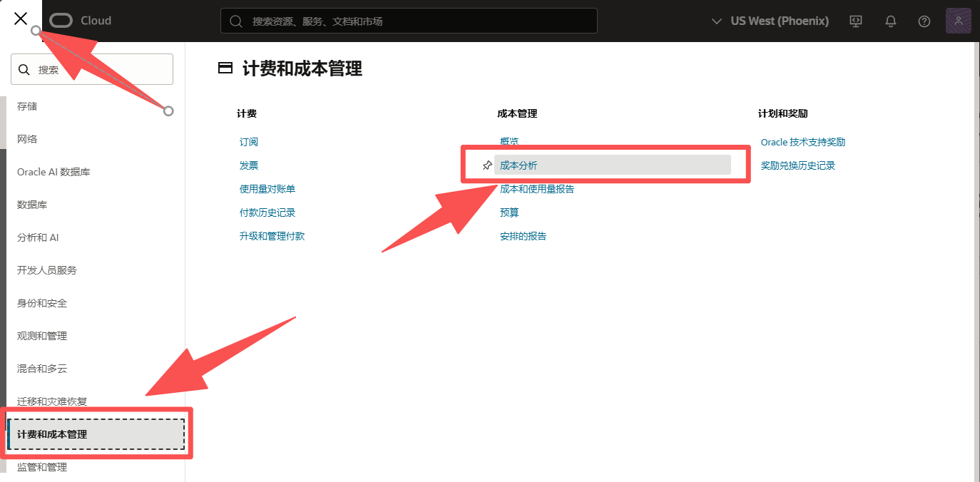Expand the US West (Phoenix) region dropdown
The width and height of the screenshot is (980, 482).
[x=770, y=21]
